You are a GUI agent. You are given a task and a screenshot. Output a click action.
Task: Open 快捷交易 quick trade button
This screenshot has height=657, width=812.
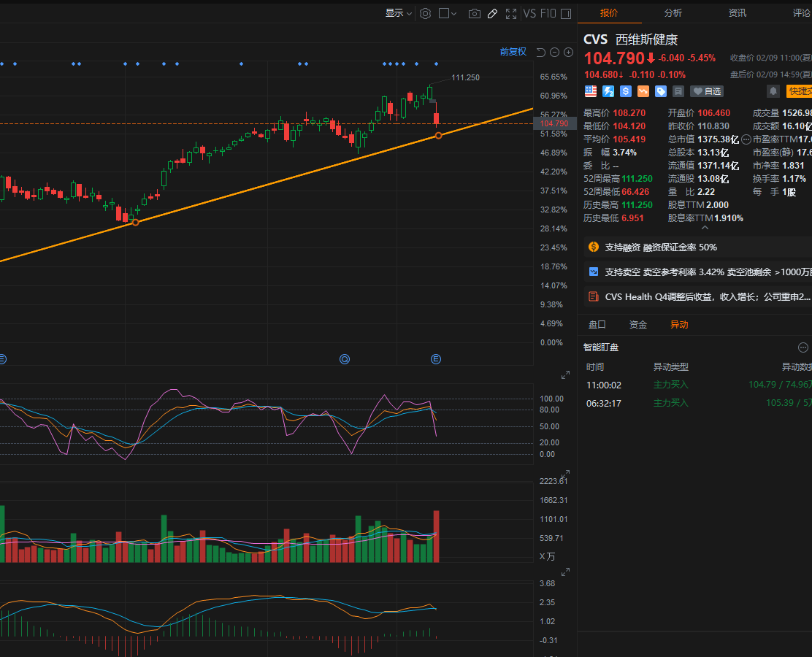click(x=799, y=92)
